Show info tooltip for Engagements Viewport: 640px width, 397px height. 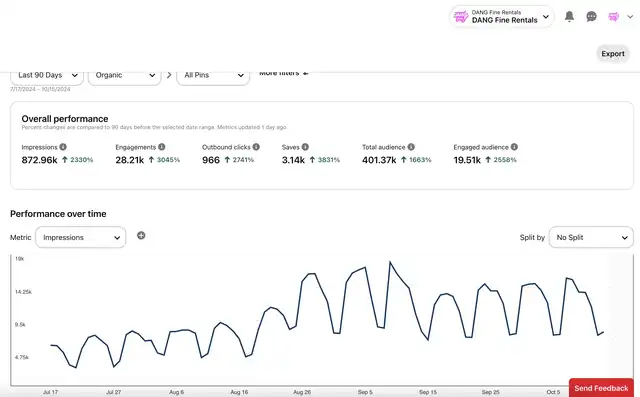pyautogui.click(x=162, y=147)
